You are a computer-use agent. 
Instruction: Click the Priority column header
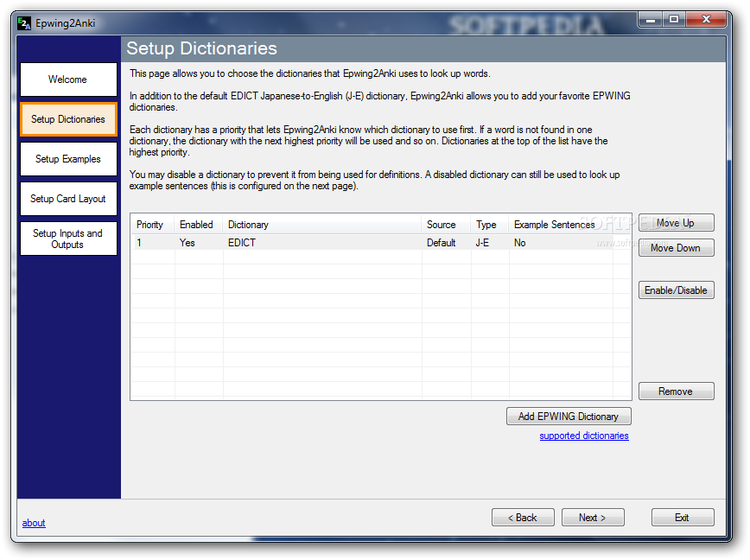(153, 225)
